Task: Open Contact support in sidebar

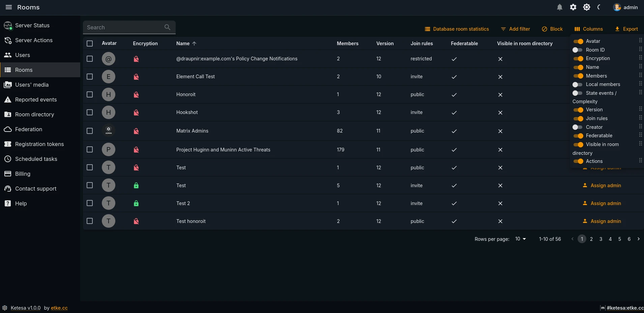Action: pos(40,189)
